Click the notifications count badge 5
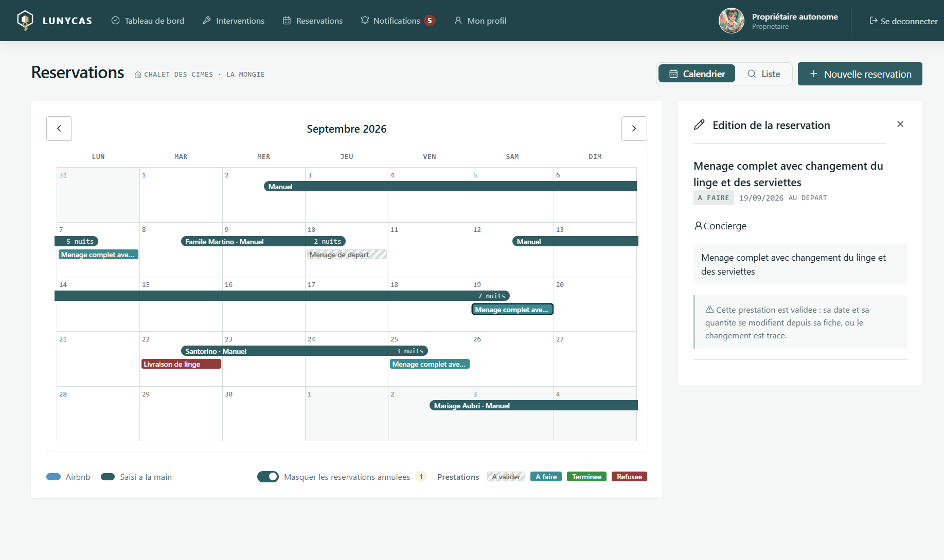The image size is (944, 560). pyautogui.click(x=430, y=21)
